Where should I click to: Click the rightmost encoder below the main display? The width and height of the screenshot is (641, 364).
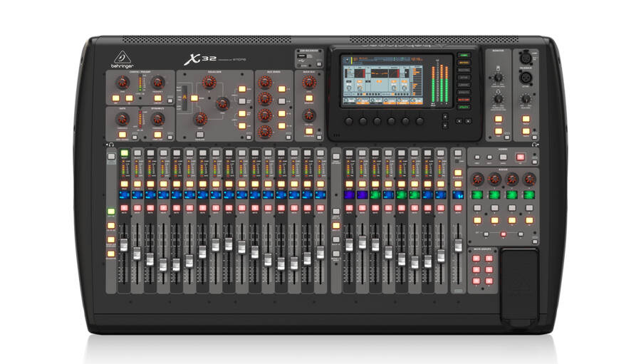pyautogui.click(x=419, y=122)
